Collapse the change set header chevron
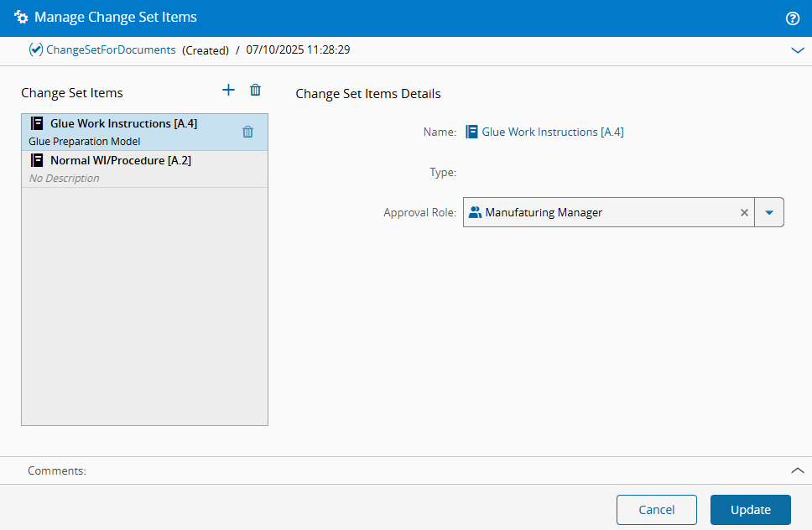This screenshot has width=812, height=530. pyautogui.click(x=797, y=50)
